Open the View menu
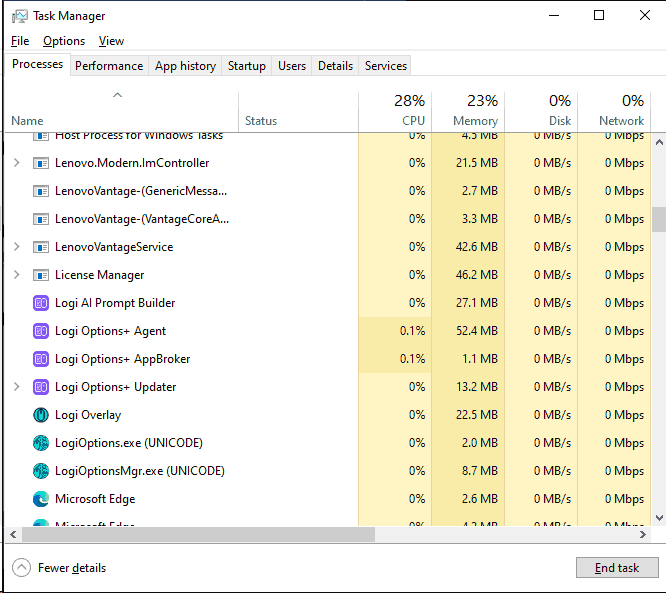Image resolution: width=666 pixels, height=593 pixels. click(x=111, y=41)
